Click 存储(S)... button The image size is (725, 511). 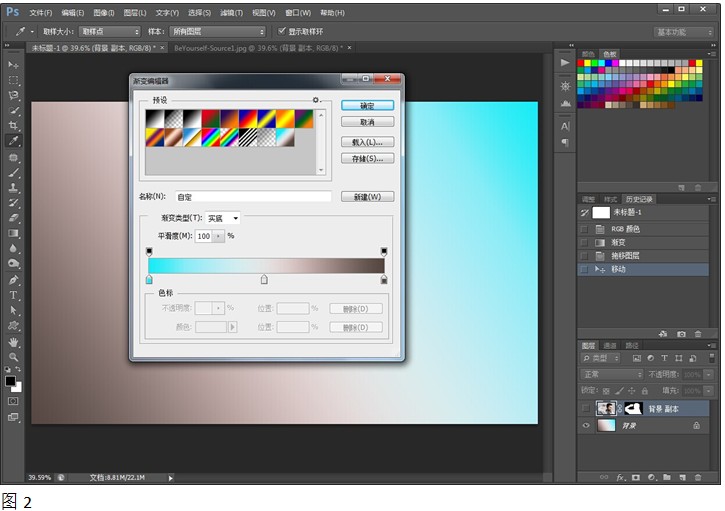click(x=368, y=159)
